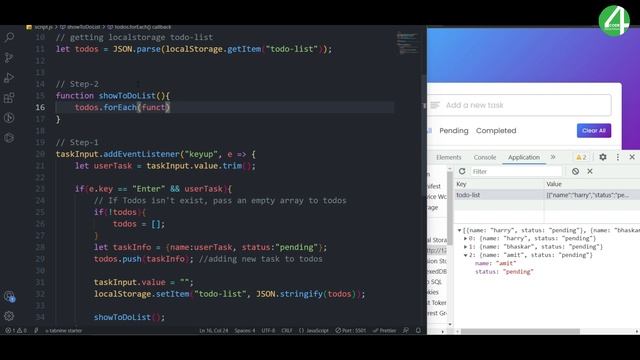The image size is (640, 360).
Task: Open the Accounts icon in the activity bar
Action: pos(9,296)
